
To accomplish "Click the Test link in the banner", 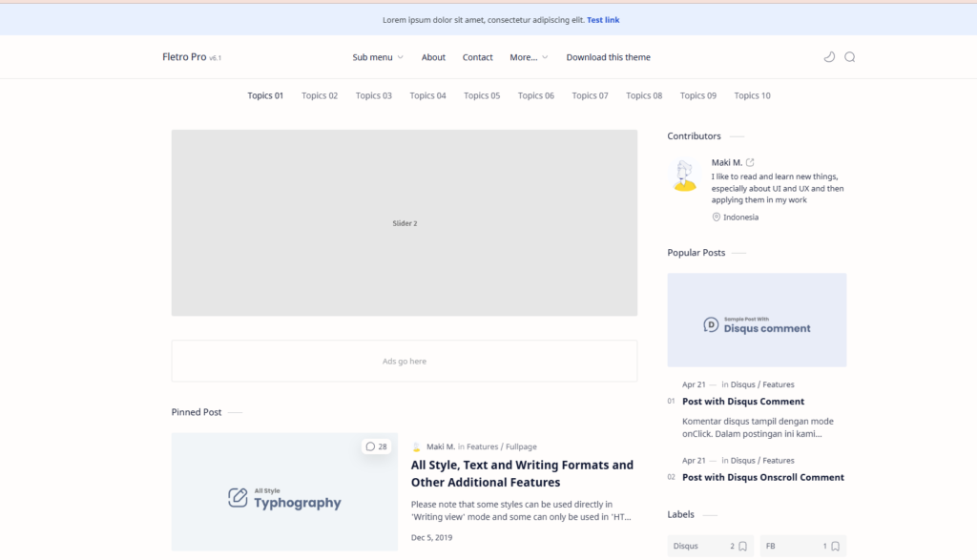I will click(603, 20).
